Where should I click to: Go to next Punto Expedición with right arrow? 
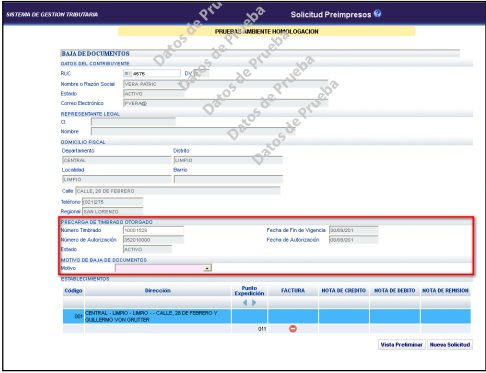pyautogui.click(x=254, y=303)
